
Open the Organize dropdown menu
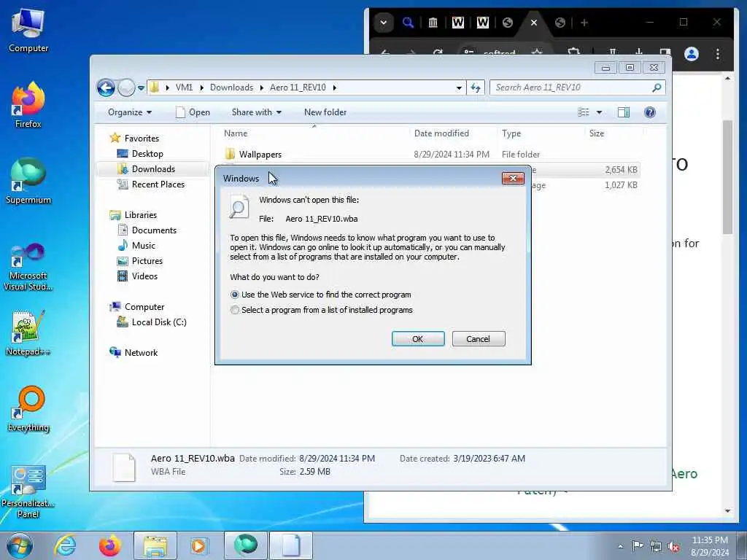(130, 112)
